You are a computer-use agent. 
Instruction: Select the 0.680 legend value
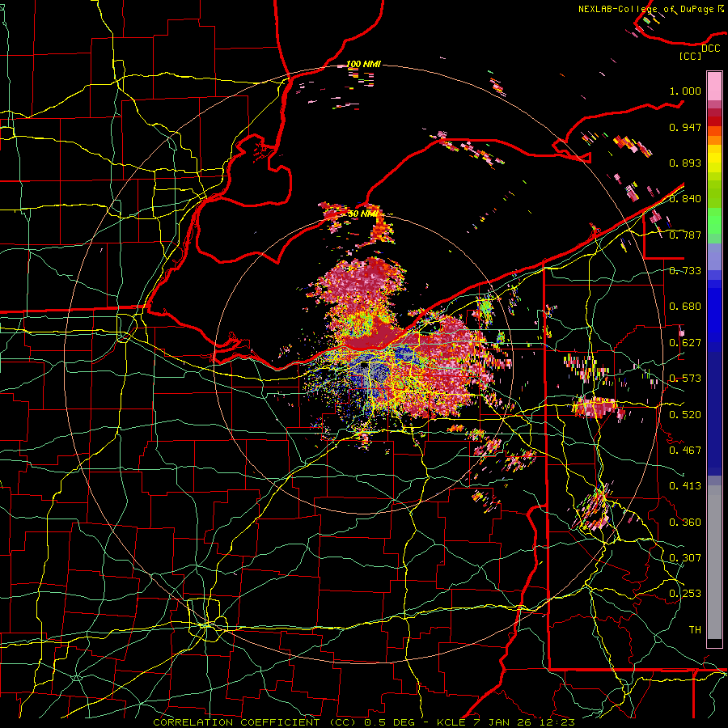685,307
